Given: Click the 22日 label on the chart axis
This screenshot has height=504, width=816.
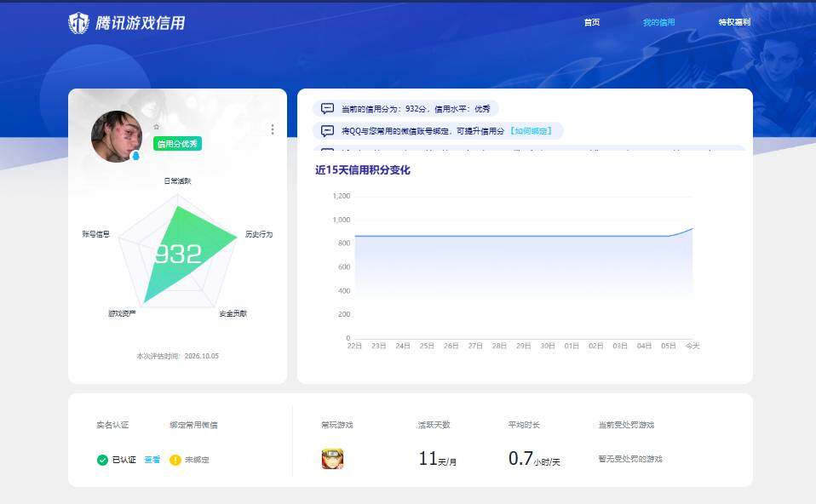Looking at the screenshot, I should [x=354, y=346].
